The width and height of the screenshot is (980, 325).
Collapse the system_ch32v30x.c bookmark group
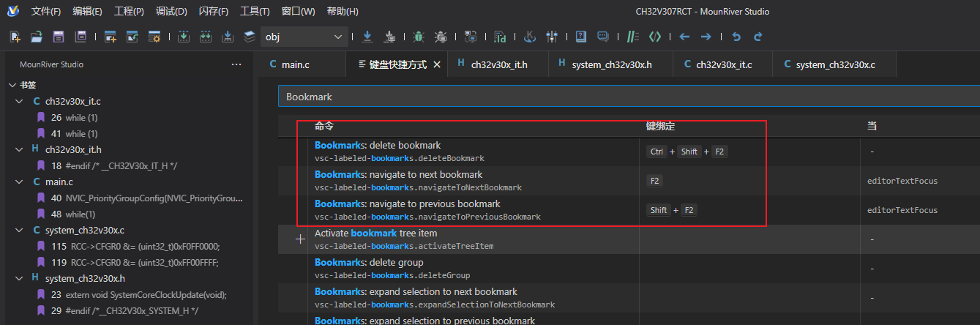click(20, 230)
